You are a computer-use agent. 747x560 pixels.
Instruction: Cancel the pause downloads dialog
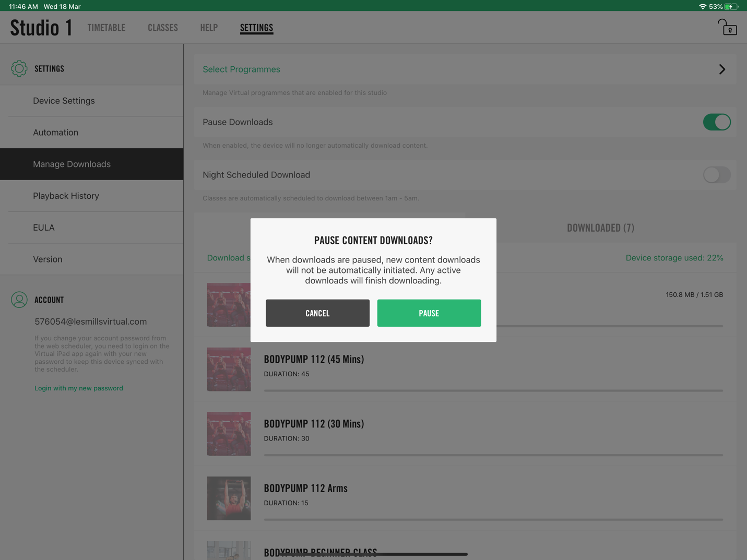pos(317,313)
